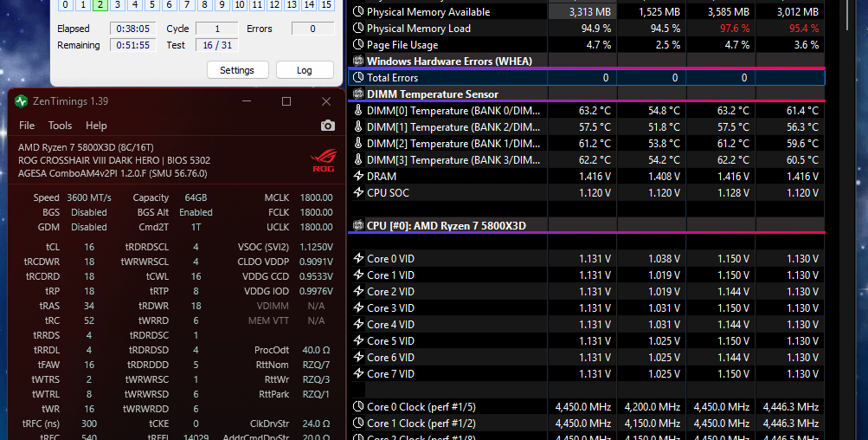The height and width of the screenshot is (440, 868).
Task: Open the File menu in ZenTimings
Action: point(27,126)
